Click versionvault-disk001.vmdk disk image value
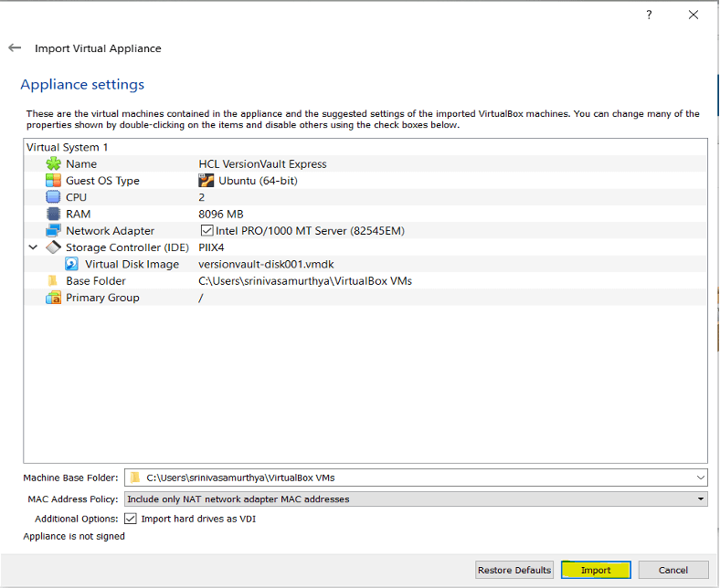Screen dimensions: 720x588 point(266,264)
